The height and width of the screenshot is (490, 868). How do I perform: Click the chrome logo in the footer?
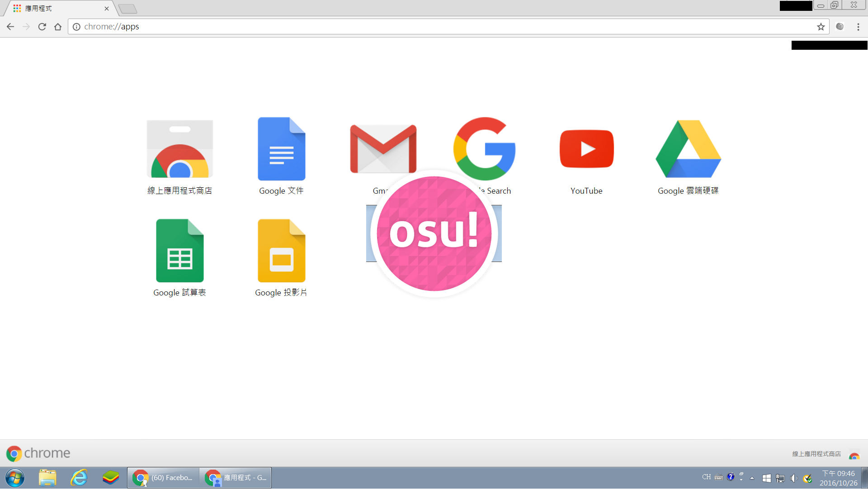click(x=38, y=453)
